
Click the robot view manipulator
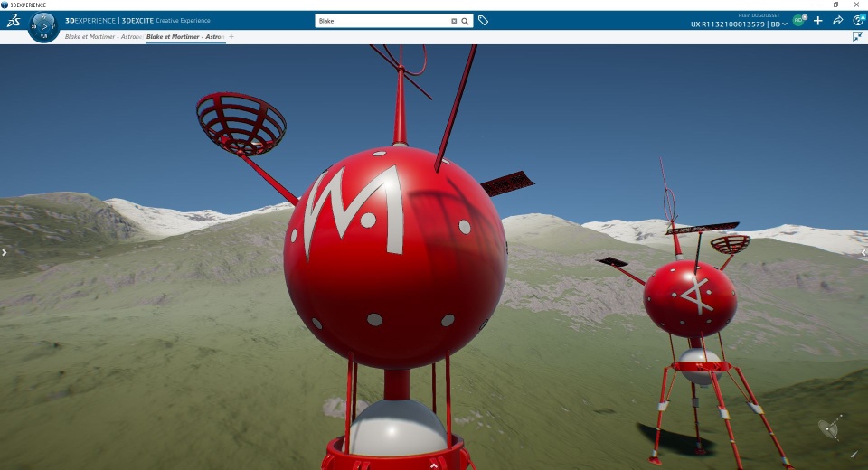(830, 428)
